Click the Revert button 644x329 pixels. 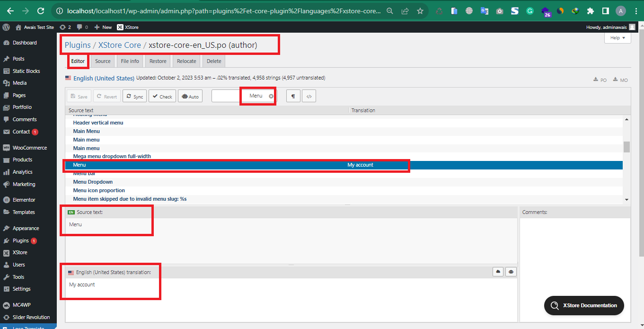pos(107,96)
